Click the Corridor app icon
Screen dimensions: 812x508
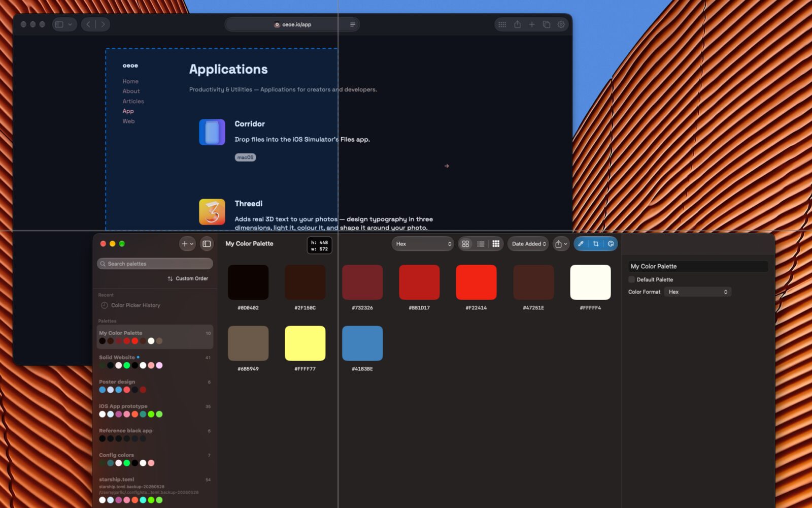(x=212, y=132)
